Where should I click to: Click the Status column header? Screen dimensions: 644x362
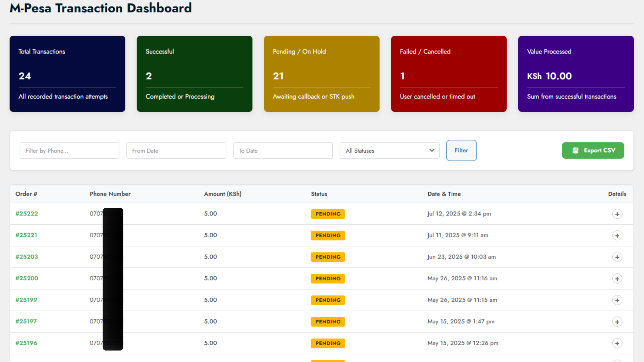pyautogui.click(x=319, y=194)
